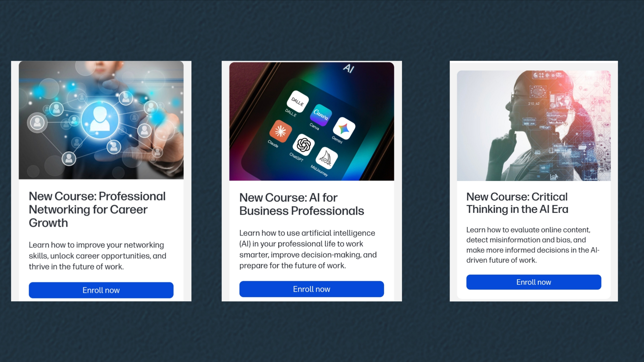Click the AI business course description text
The image size is (644, 362).
click(308, 249)
